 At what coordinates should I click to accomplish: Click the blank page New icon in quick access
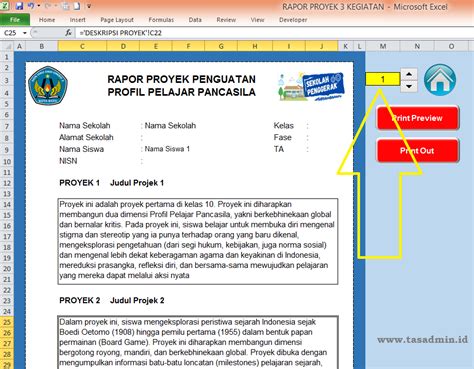click(77, 6)
